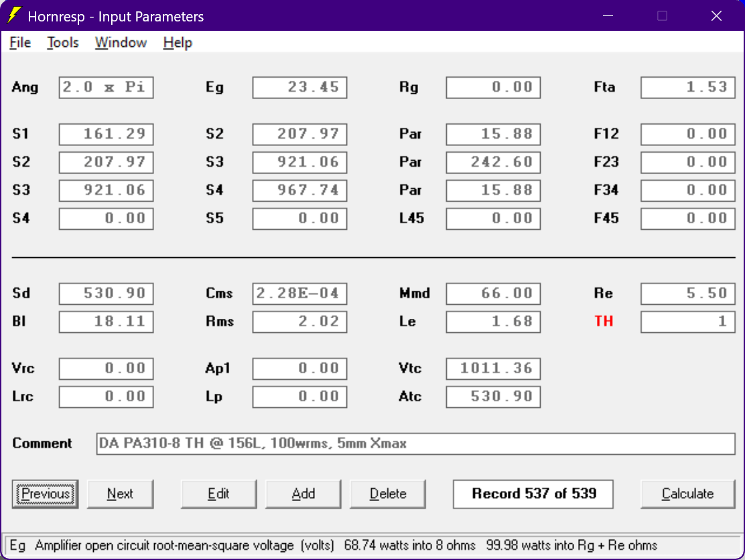
Task: Click the status bar text '68.74 watts into 8 ohms'
Action: pos(409,545)
